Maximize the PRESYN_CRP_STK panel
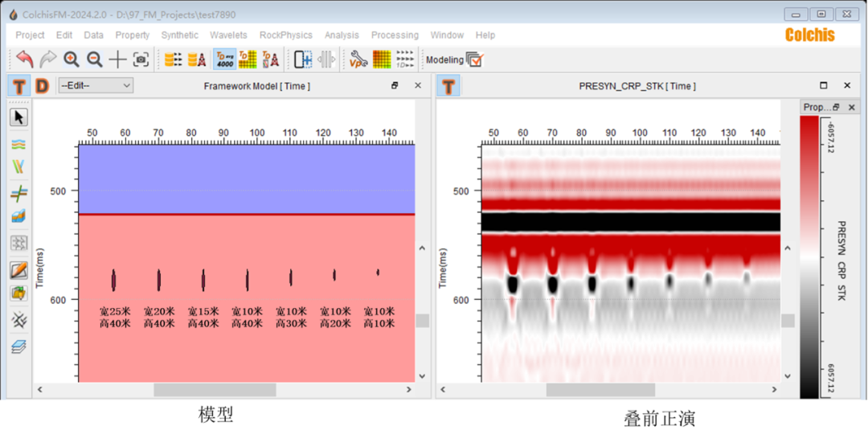Screen dimensions: 868x439 pyautogui.click(x=823, y=85)
